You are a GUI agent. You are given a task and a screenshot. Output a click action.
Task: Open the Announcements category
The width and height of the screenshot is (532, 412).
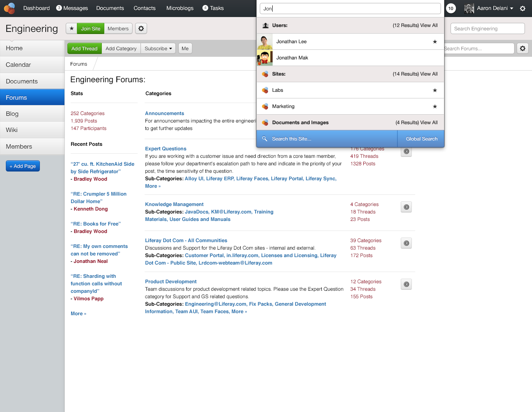click(165, 113)
